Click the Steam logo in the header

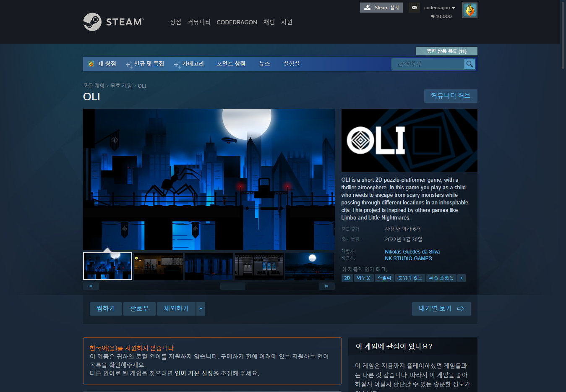coord(113,22)
